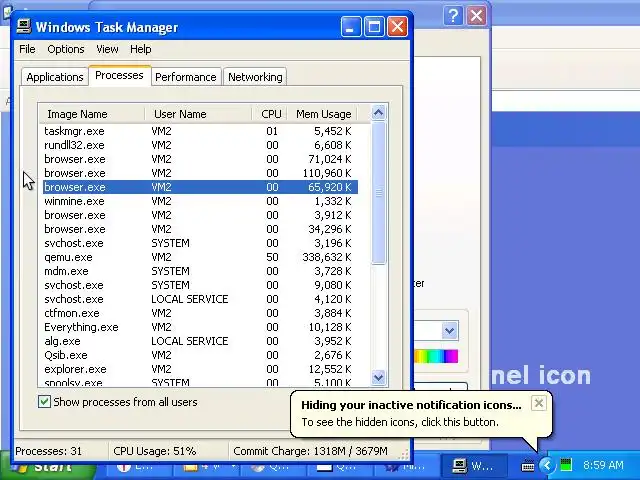This screenshot has height=480, width=640.
Task: Select the winmine.exe process row
Action: (200, 201)
